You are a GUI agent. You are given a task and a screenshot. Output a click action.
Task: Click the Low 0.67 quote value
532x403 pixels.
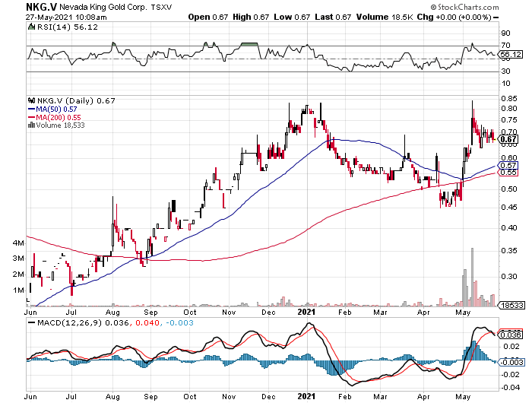click(x=292, y=17)
